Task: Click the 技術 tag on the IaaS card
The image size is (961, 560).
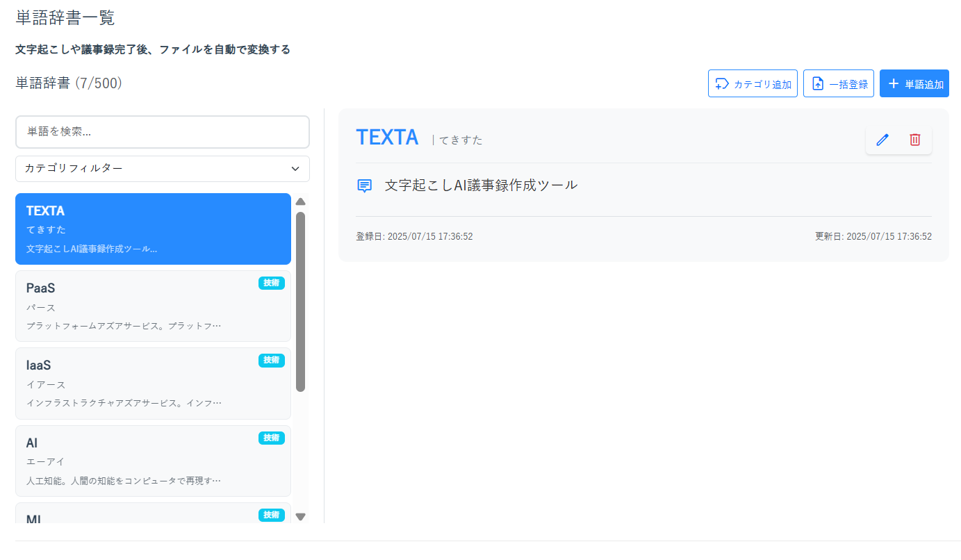Action: [x=272, y=360]
